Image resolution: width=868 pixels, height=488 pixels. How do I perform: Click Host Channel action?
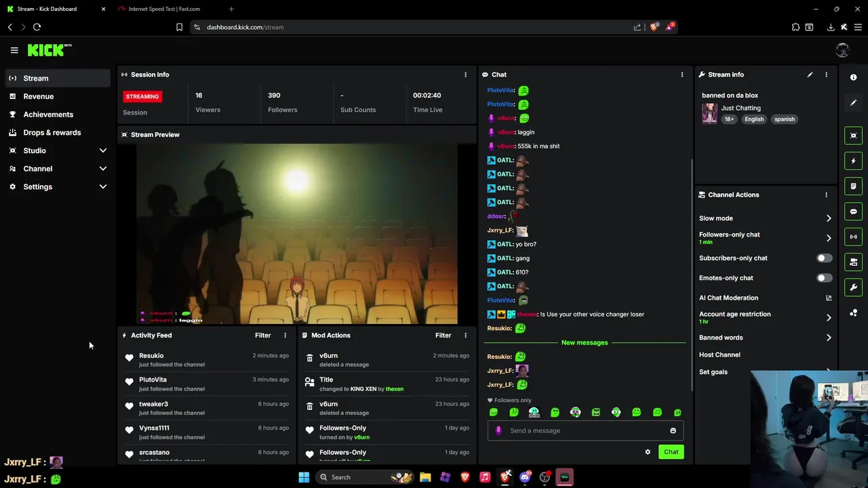pyautogui.click(x=719, y=354)
